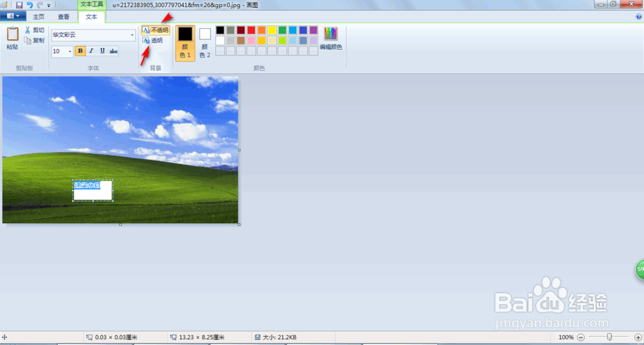
Task: Open the Customize Quick Access Toolbar arrow
Action: (49, 5)
